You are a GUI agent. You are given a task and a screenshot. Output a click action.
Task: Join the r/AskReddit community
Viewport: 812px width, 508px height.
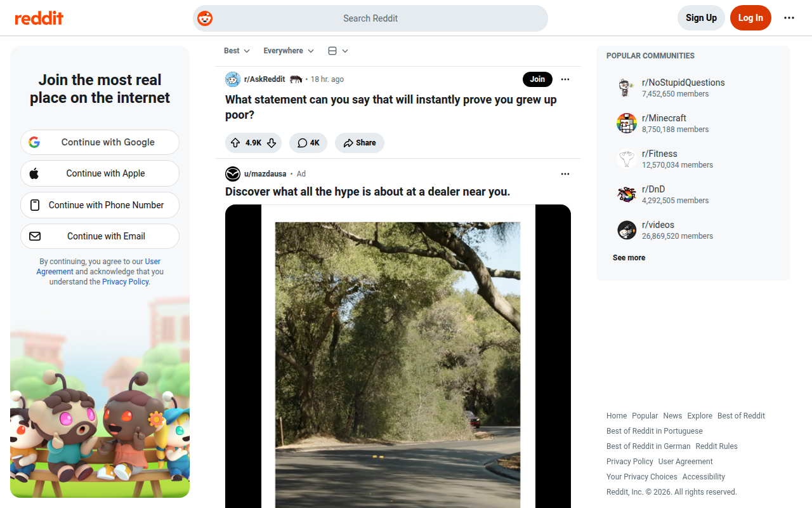pos(537,79)
